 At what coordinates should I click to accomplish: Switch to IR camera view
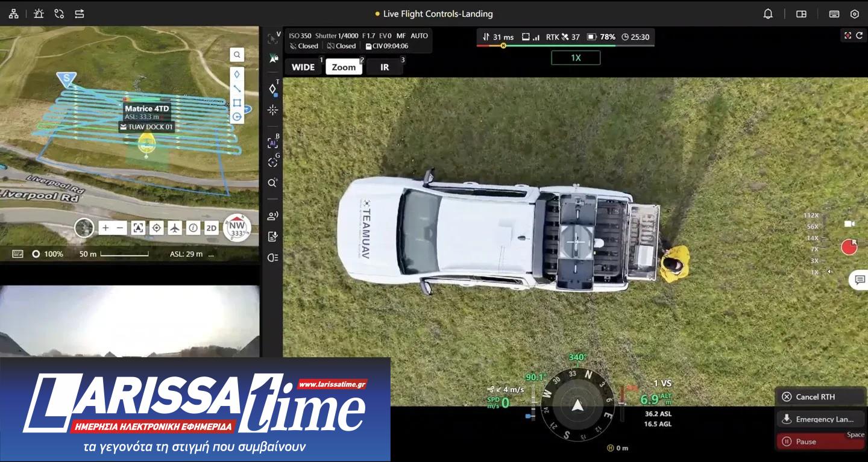click(x=385, y=67)
